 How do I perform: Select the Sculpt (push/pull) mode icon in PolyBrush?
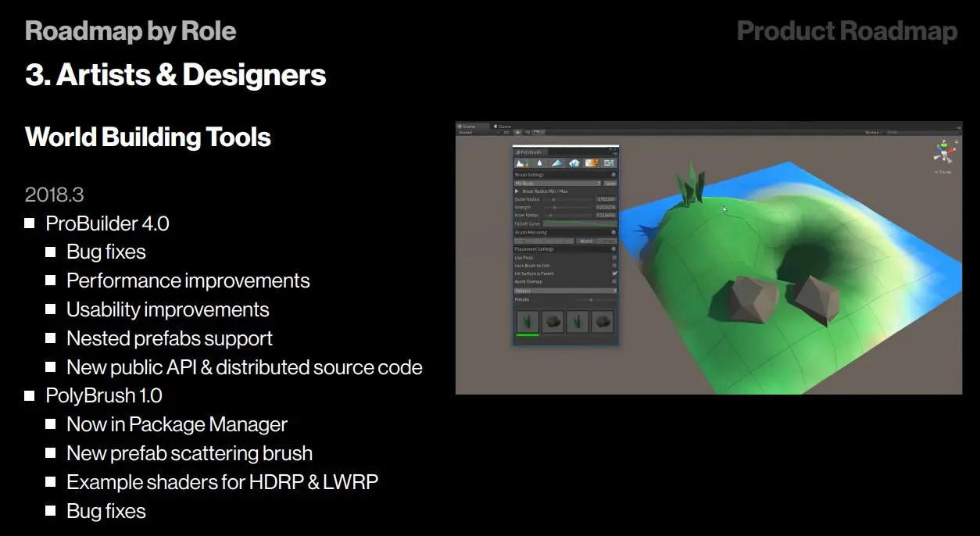(522, 163)
